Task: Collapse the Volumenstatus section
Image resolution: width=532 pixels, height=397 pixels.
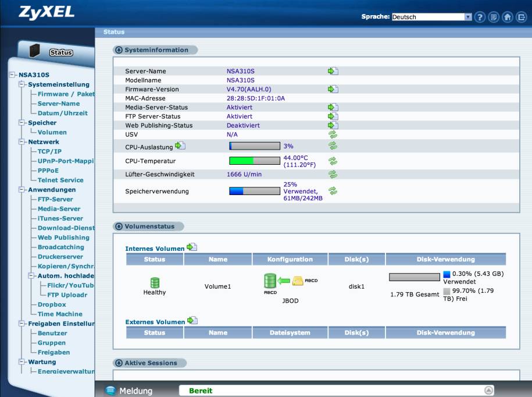Action: pyautogui.click(x=119, y=226)
